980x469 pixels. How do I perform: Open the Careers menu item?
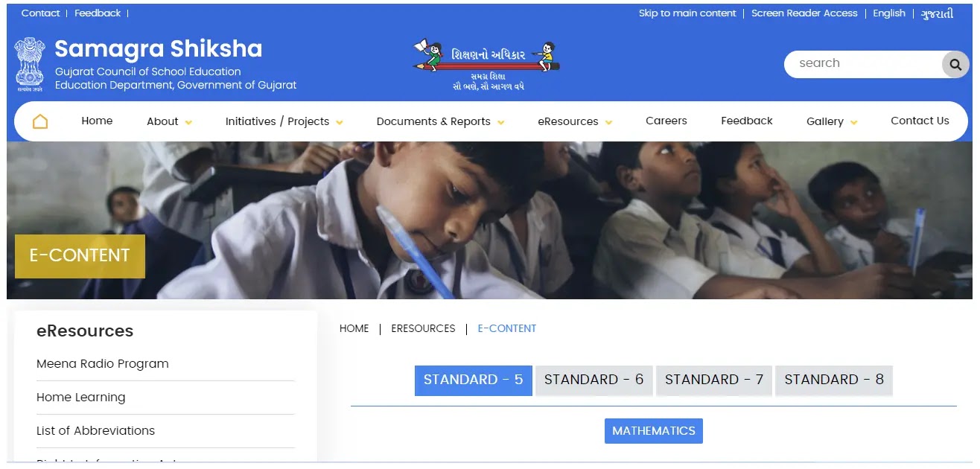[666, 121]
